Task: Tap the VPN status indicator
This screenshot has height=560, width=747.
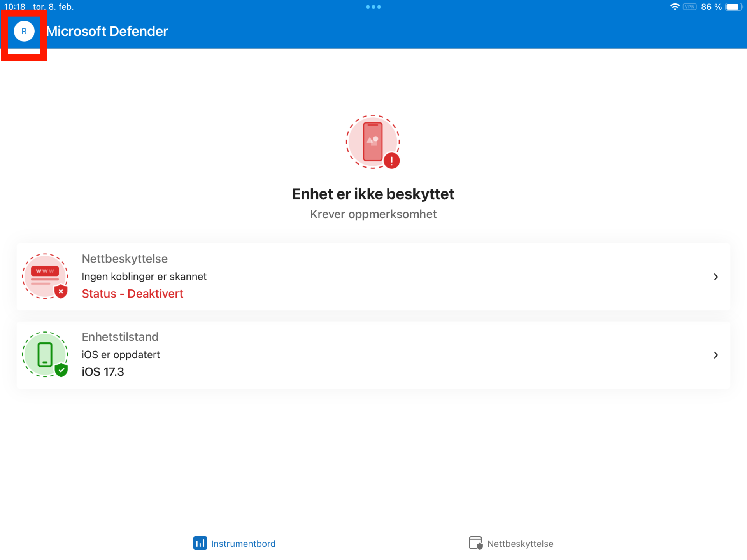Action: pos(689,7)
